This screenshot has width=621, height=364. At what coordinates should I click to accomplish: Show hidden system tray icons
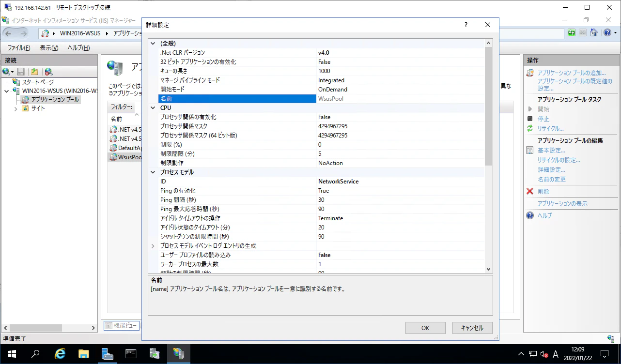(x=521, y=354)
